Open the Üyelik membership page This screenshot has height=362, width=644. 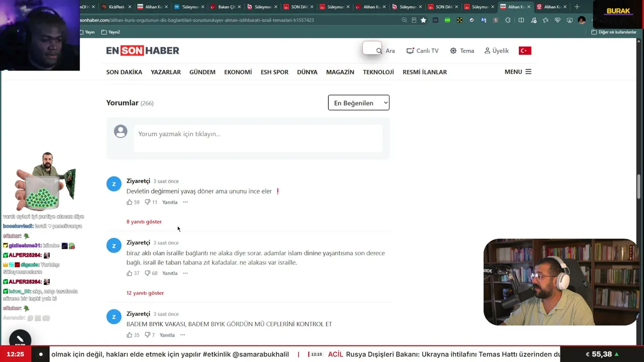[x=497, y=51]
